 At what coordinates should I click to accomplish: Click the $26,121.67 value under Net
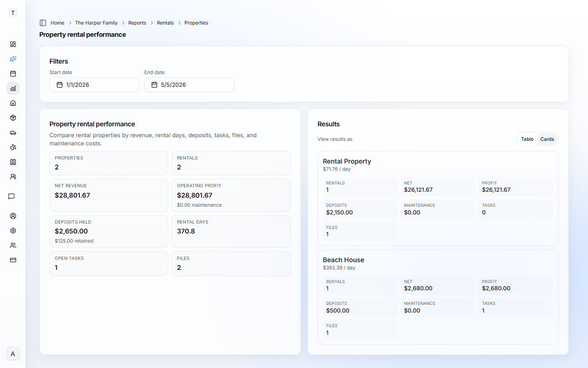pos(418,190)
